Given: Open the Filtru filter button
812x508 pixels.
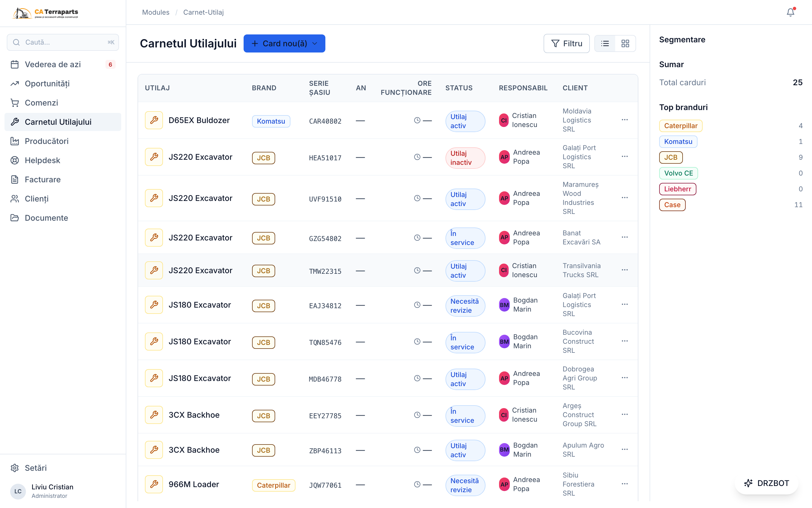Looking at the screenshot, I should click(x=566, y=43).
